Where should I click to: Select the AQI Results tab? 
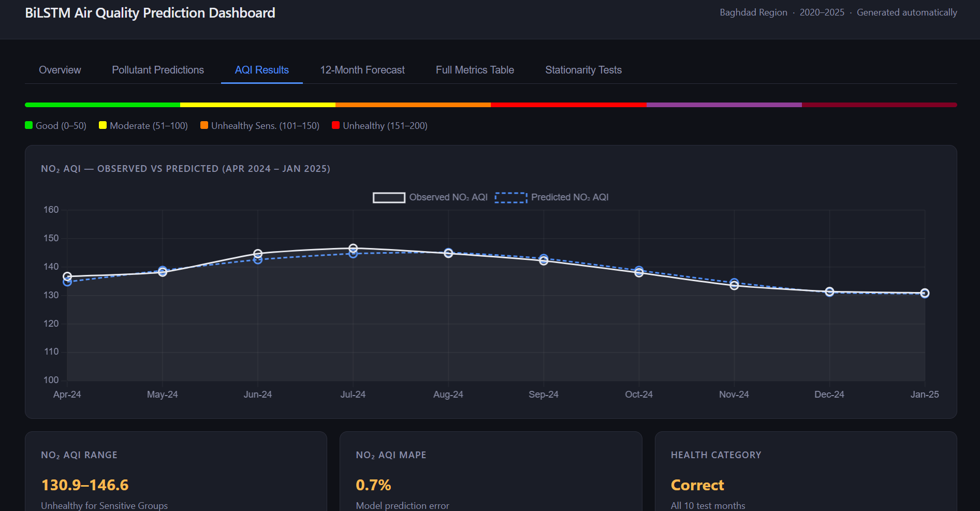tap(262, 70)
